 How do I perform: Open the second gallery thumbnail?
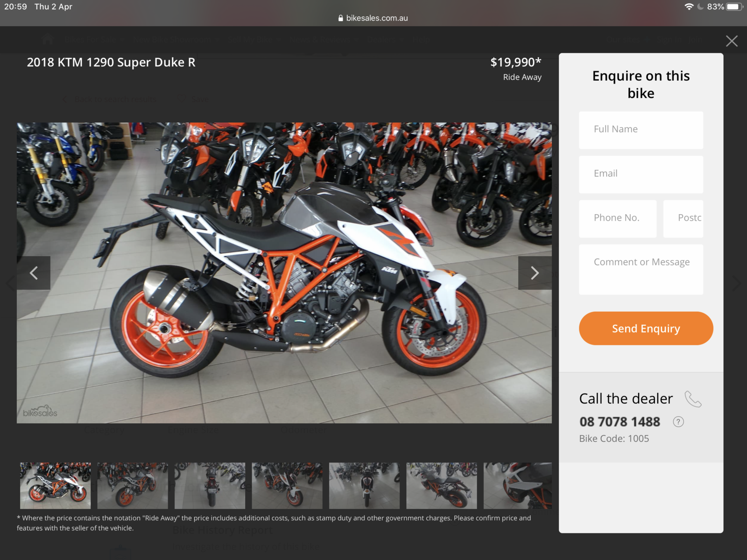[133, 485]
